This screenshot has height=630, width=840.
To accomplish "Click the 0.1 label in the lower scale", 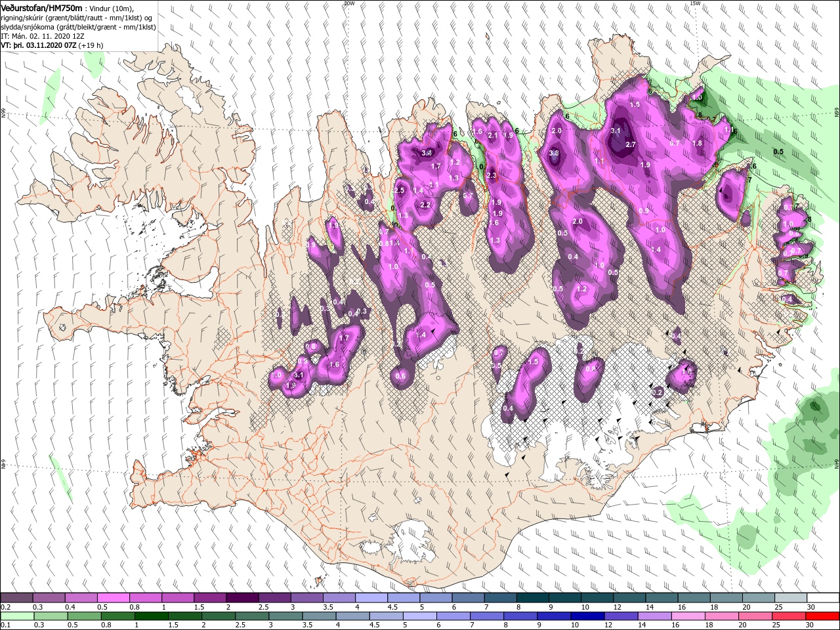I will [5, 625].
